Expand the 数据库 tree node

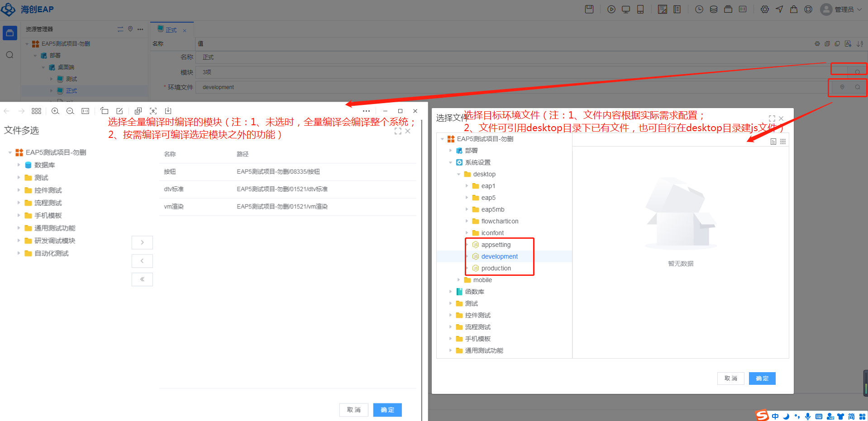click(x=19, y=165)
